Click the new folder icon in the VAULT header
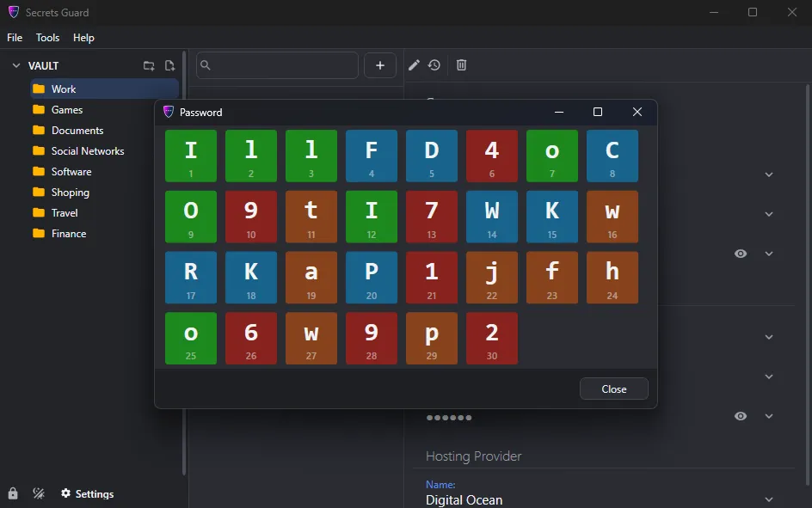The width and height of the screenshot is (812, 508). point(149,65)
